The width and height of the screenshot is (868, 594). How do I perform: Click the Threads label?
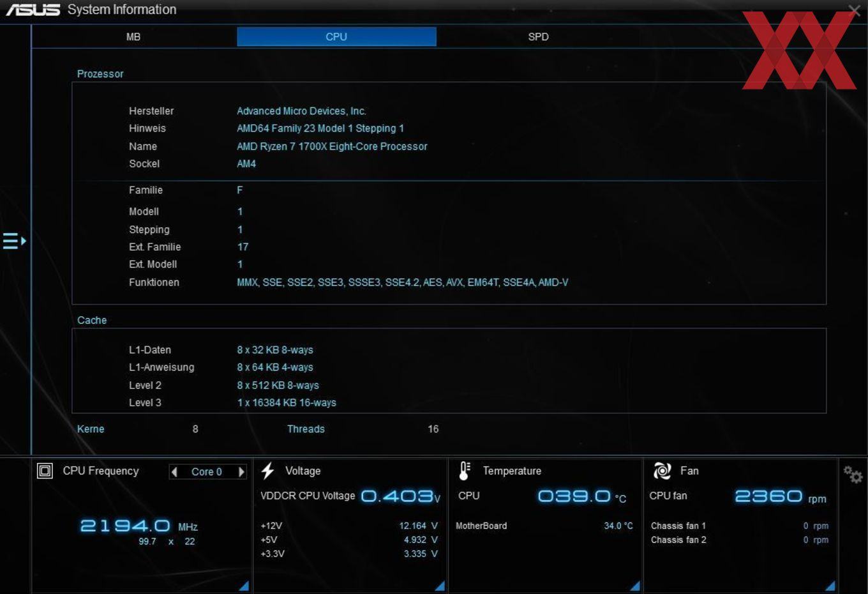click(306, 429)
